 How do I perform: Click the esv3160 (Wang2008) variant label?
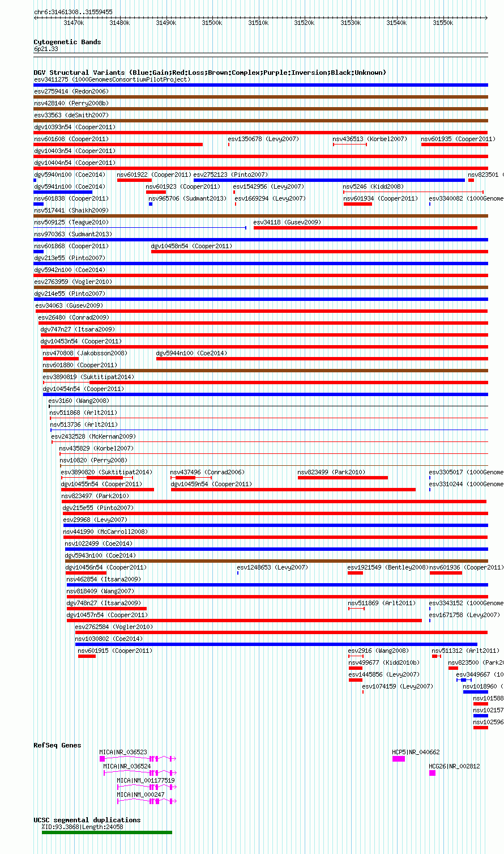(79, 401)
